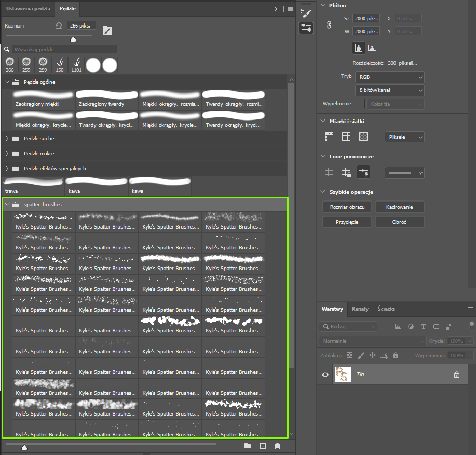
Task: Select the Zaokrąglony miękki brush
Action: pos(44,99)
